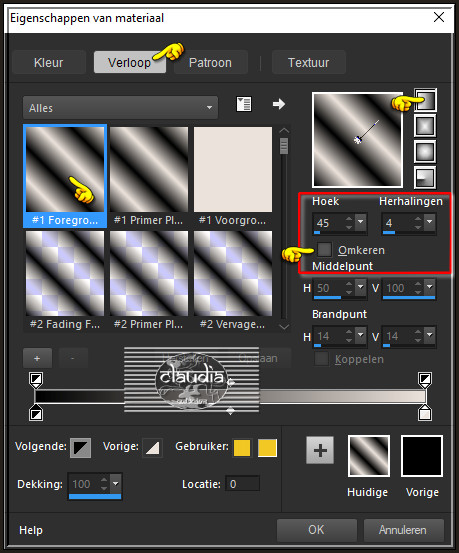Screen dimensions: 459x553
Task: Select the top-left transparency stop marker
Action: pyautogui.click(x=36, y=380)
